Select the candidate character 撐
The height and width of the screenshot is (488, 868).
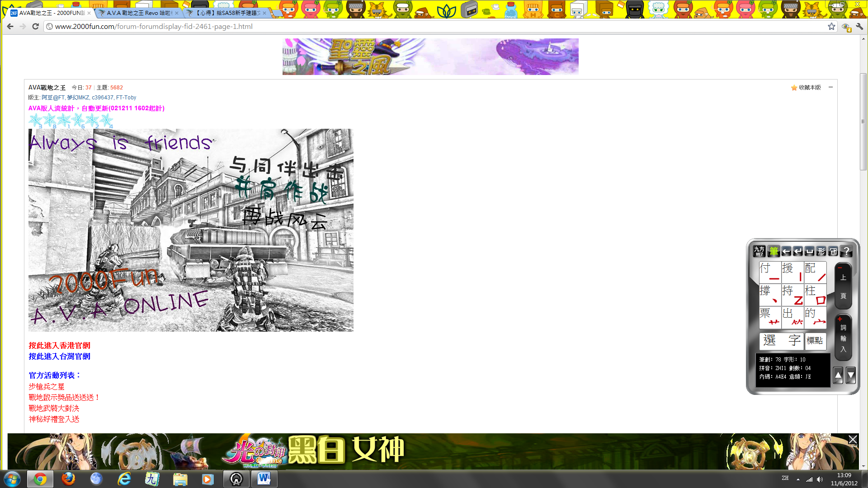[x=770, y=295]
